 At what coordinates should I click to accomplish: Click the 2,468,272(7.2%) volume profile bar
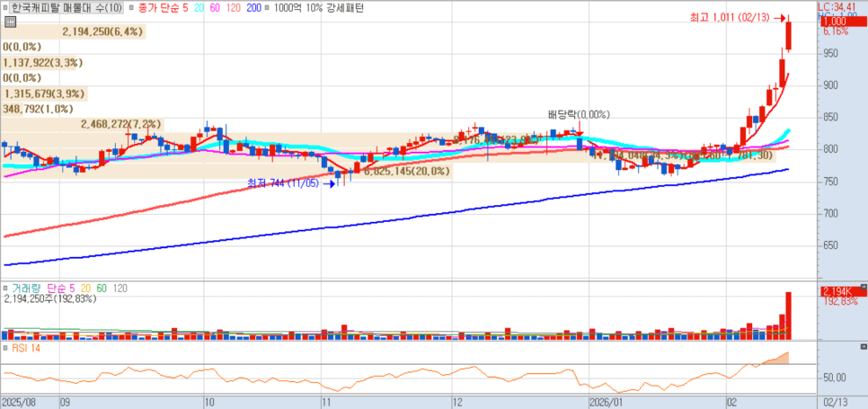point(83,125)
